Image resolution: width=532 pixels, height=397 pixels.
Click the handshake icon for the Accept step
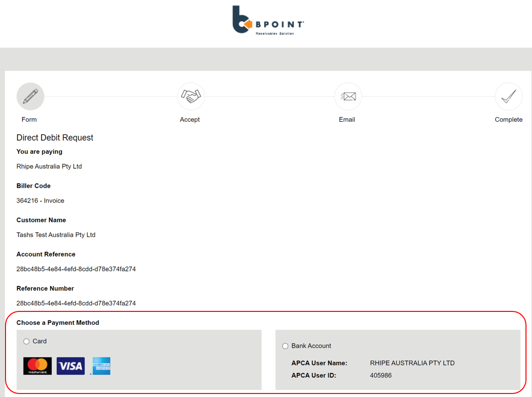[190, 96]
